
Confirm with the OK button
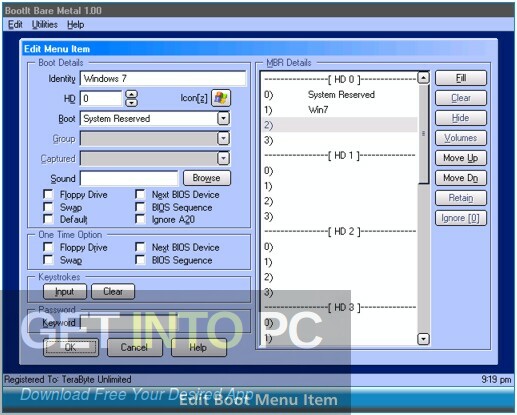pyautogui.click(x=71, y=347)
